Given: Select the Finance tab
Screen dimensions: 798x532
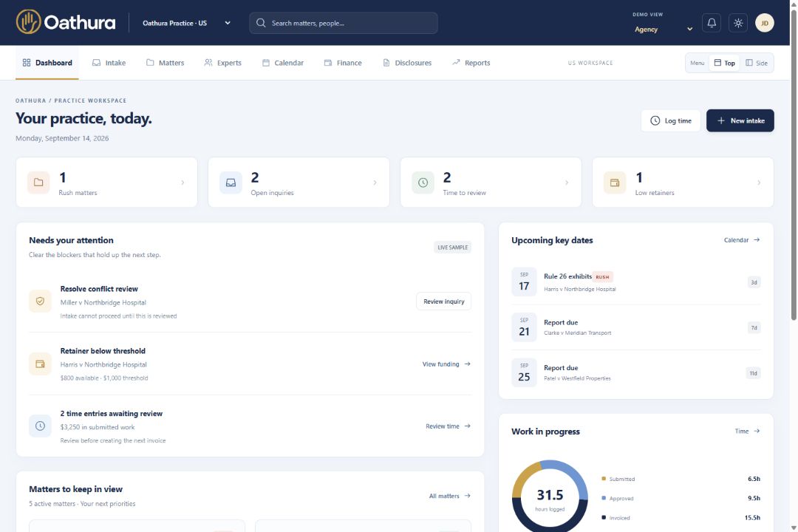Looking at the screenshot, I should [343, 63].
